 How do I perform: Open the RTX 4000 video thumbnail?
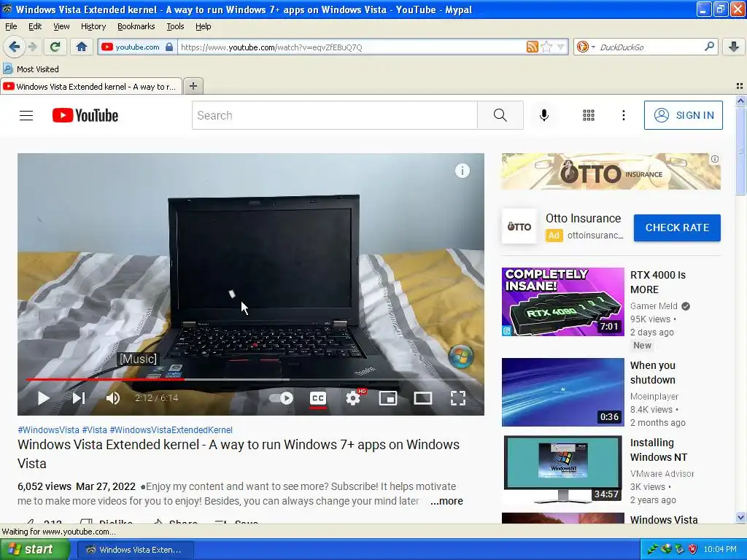562,302
